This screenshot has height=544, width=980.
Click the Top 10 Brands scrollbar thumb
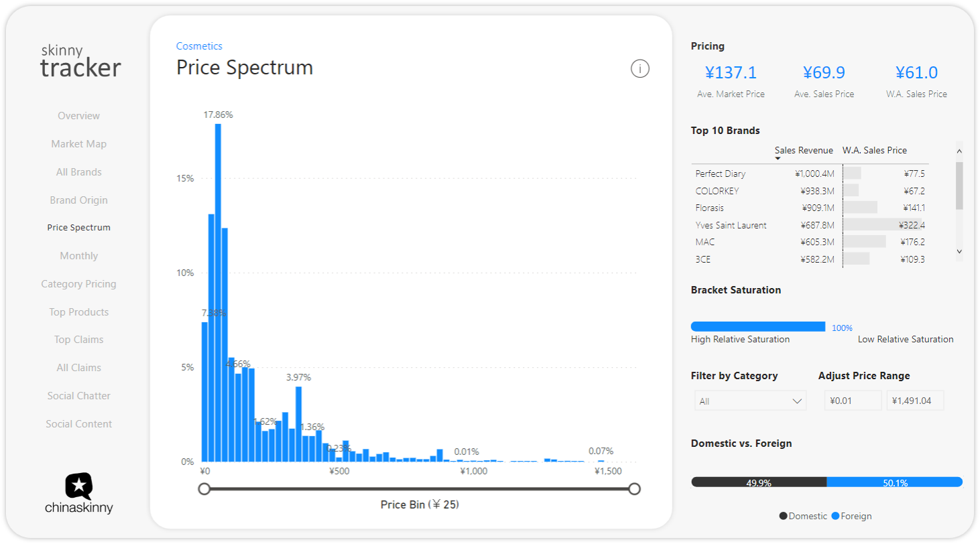[x=959, y=186]
